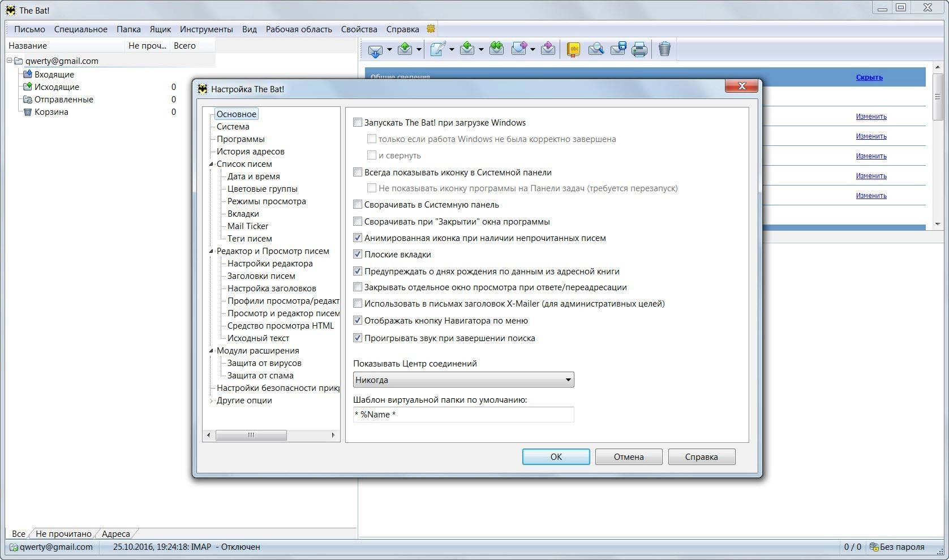This screenshot has width=949, height=560.
Task: Open the Address book icon
Action: (x=574, y=50)
